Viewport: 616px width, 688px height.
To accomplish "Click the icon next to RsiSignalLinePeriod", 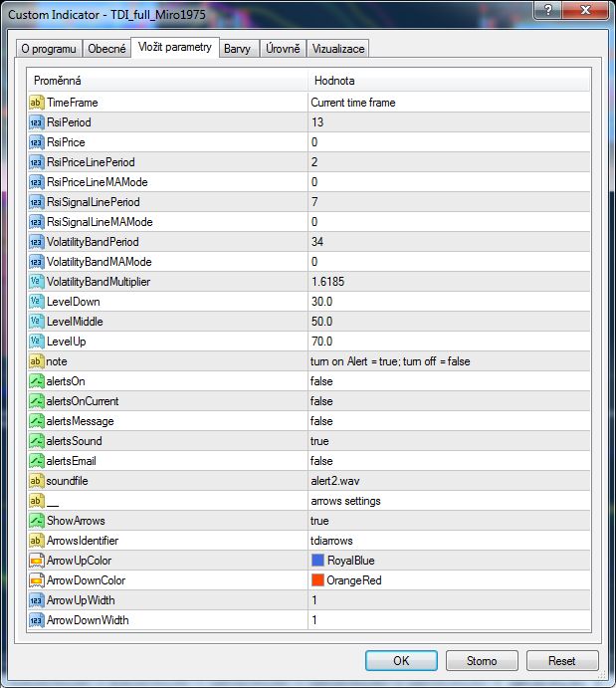I will pyautogui.click(x=37, y=202).
